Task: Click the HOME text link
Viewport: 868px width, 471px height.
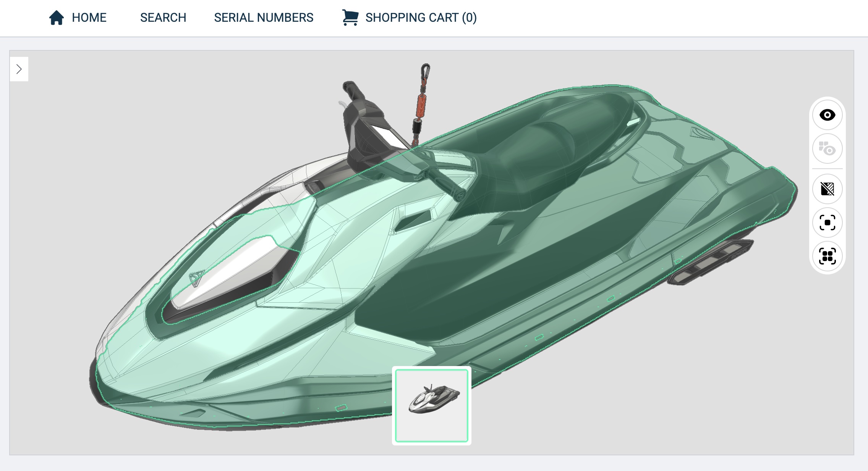Action: coord(89,18)
